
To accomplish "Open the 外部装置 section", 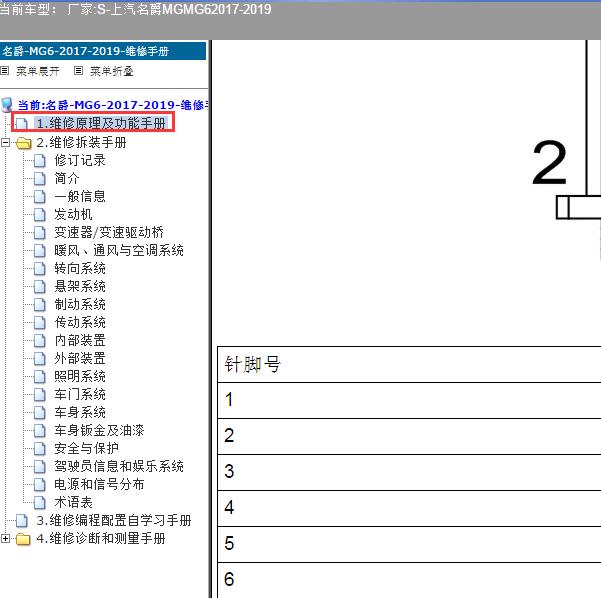I will click(x=80, y=358).
